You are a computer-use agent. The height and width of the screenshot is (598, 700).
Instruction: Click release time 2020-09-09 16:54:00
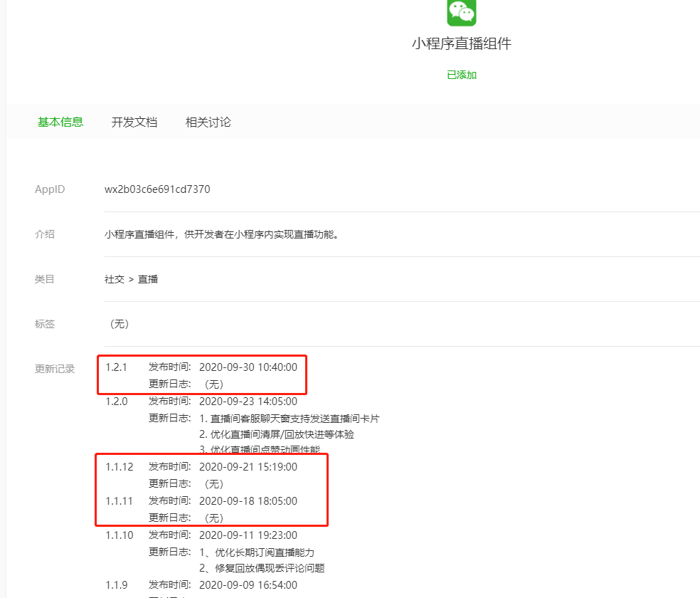click(248, 585)
